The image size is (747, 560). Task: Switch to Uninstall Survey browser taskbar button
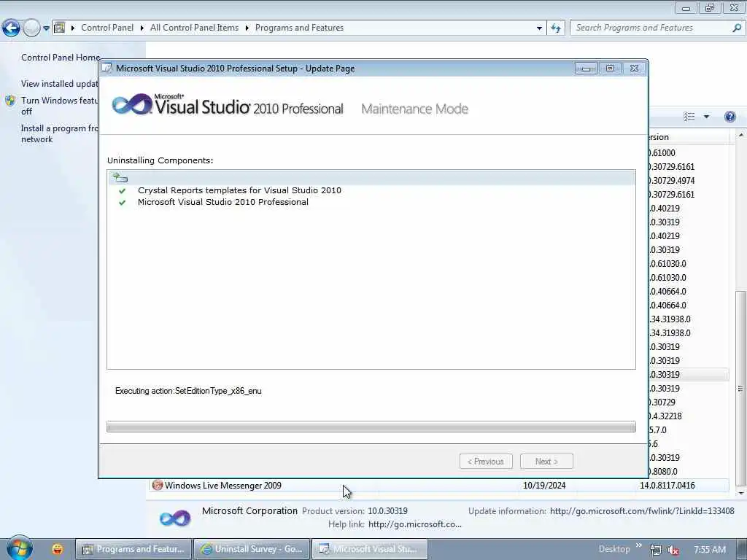pos(252,549)
